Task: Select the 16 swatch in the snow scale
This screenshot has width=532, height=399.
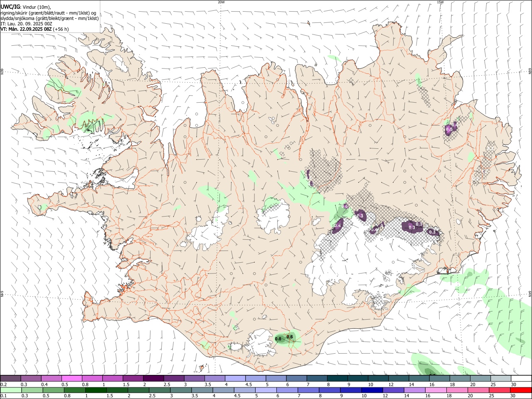Action: pyautogui.click(x=439, y=378)
